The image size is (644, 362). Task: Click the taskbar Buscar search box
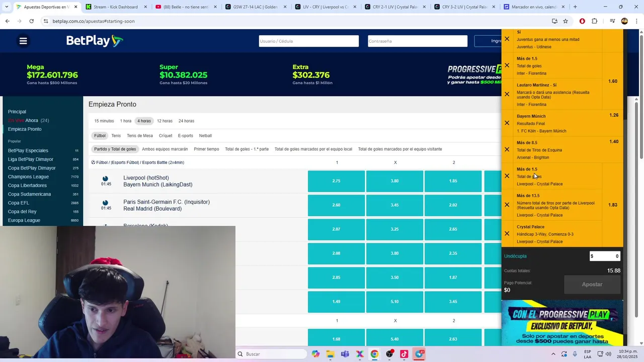pos(271,354)
